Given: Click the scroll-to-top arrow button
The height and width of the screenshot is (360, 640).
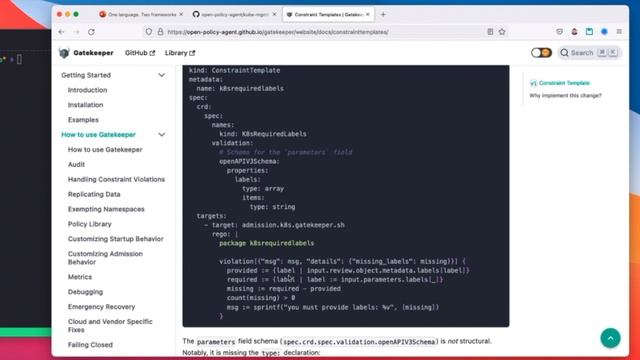Looking at the screenshot, I should [x=610, y=338].
